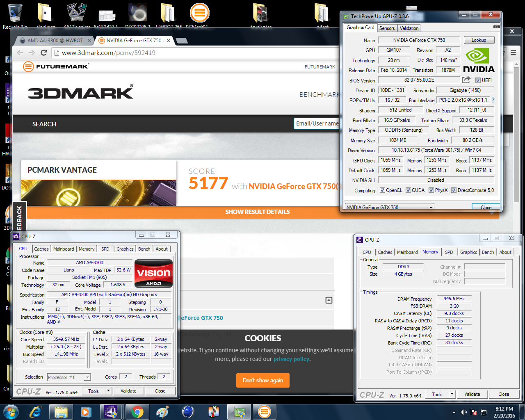525x420 pixels.
Task: Toggle the UEFI checkbox in GPU-Z
Action: tap(478, 80)
